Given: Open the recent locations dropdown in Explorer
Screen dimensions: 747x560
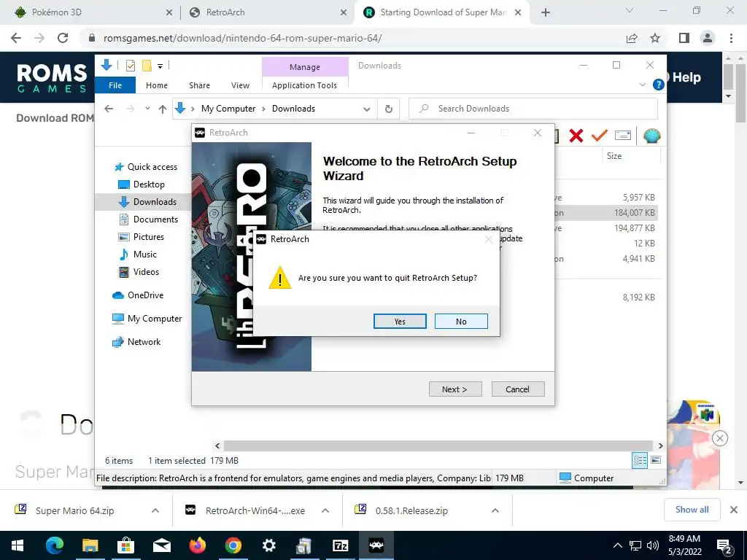Looking at the screenshot, I should (x=147, y=109).
